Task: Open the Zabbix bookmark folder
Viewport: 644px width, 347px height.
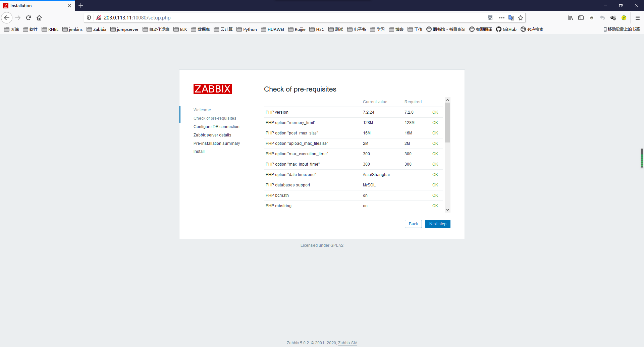Action: pyautogui.click(x=96, y=30)
